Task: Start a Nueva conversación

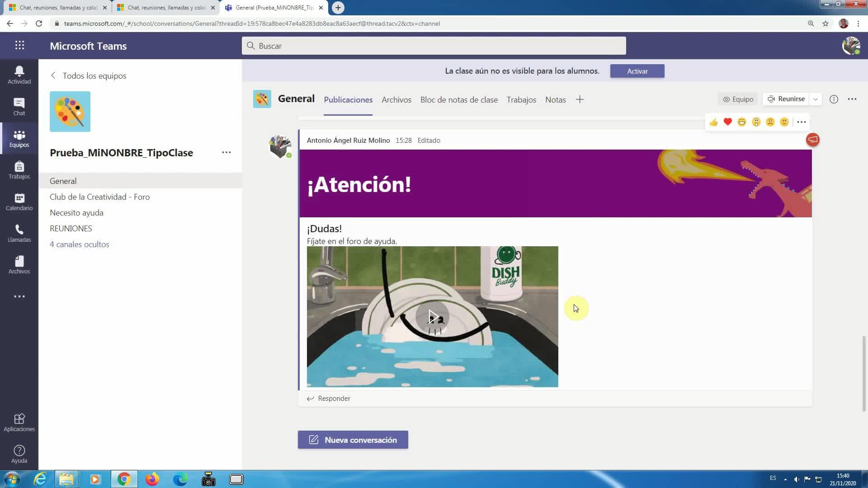Action: click(353, 440)
